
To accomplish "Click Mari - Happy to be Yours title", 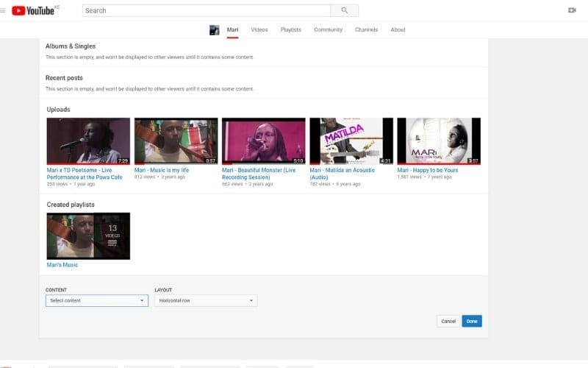I will click(x=428, y=170).
